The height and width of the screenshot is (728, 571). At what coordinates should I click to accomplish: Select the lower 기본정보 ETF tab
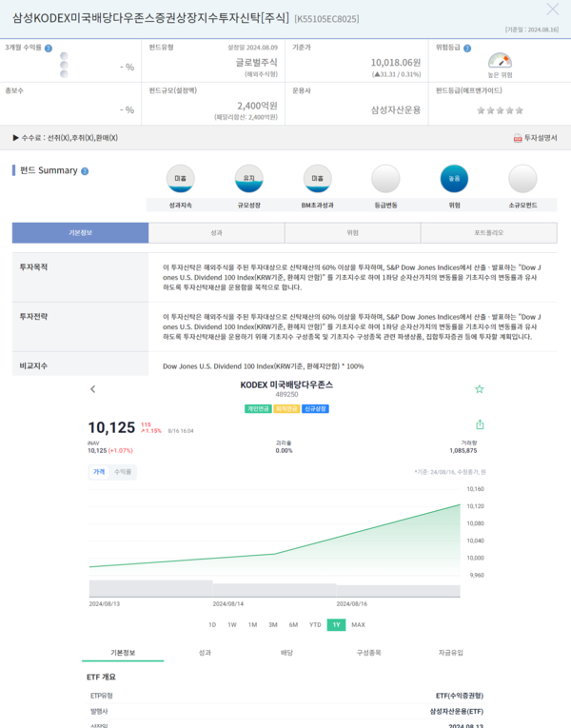tap(123, 653)
